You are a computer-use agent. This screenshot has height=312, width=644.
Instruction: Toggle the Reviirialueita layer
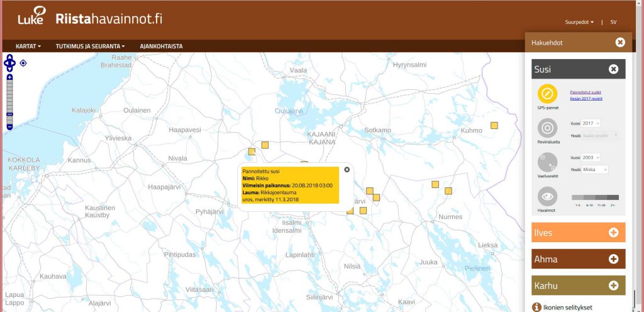(547, 128)
